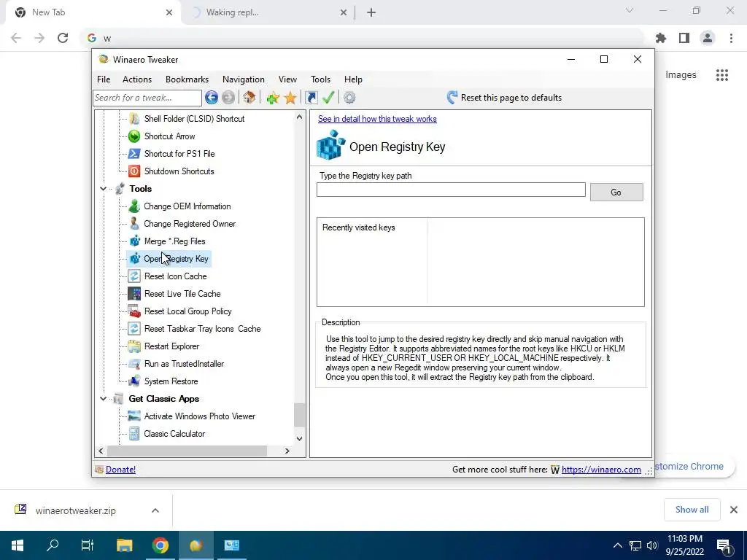747x560 pixels.
Task: Open the File menu
Action: [x=104, y=79]
